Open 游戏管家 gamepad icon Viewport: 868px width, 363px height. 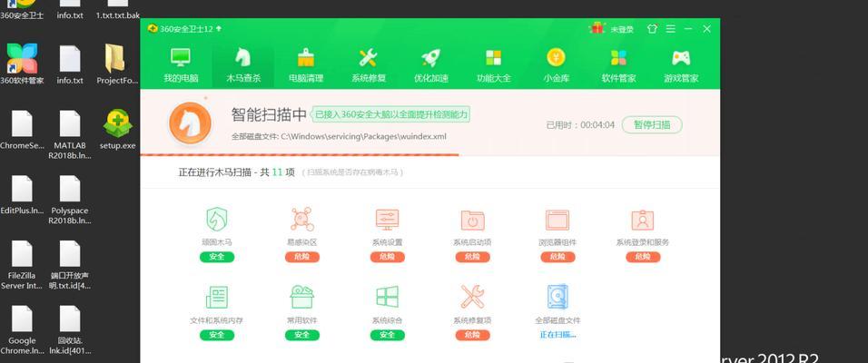[x=681, y=57]
